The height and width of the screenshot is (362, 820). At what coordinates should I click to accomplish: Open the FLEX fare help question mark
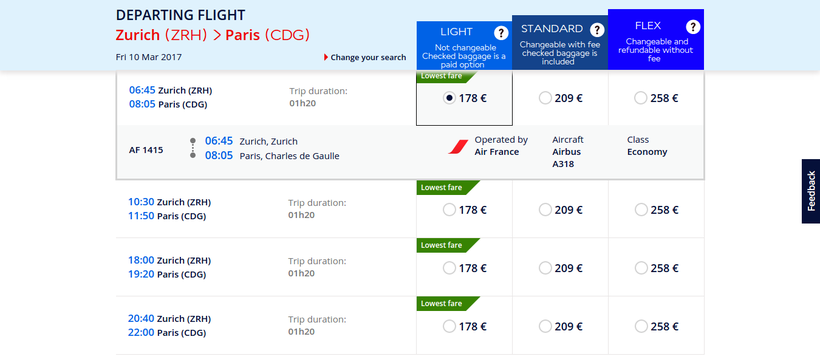tap(693, 27)
